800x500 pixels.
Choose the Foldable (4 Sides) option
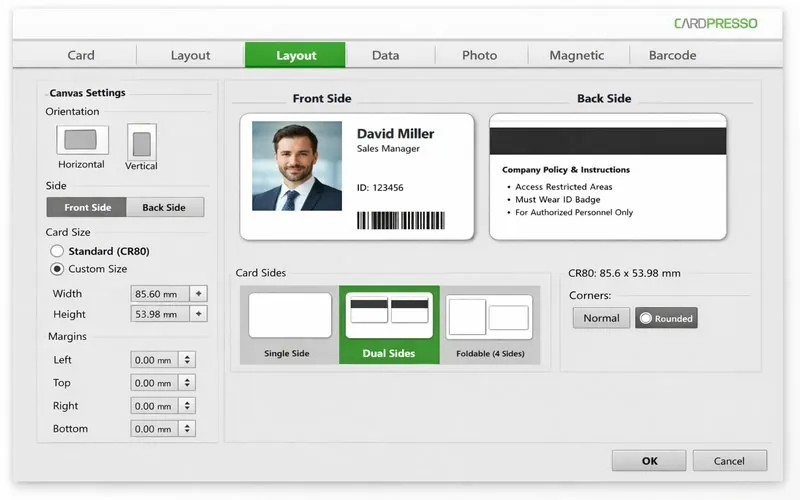click(x=488, y=324)
